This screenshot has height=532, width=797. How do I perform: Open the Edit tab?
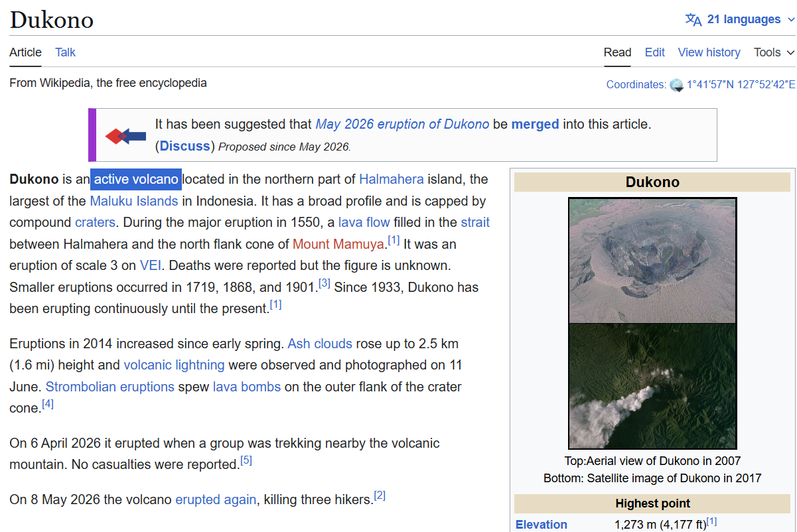point(654,52)
